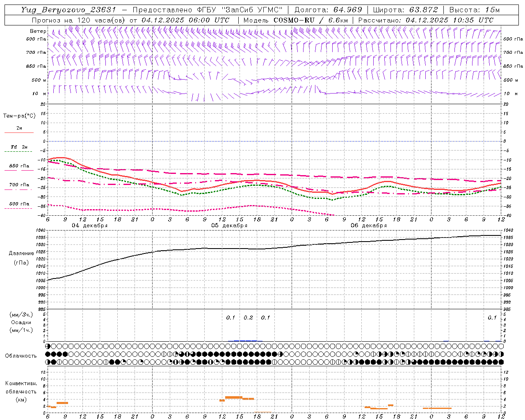
Task: Click the 1005 value on left pressure axis
Action: click(40, 281)
